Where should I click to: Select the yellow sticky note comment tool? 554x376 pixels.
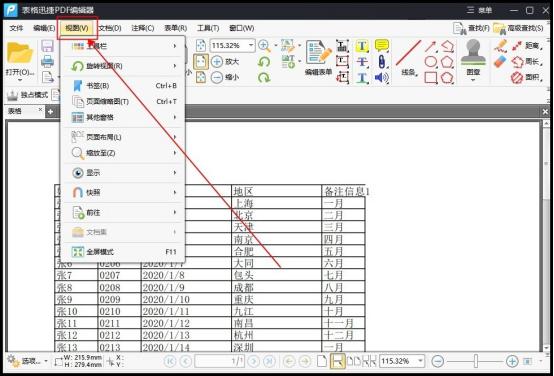(382, 46)
